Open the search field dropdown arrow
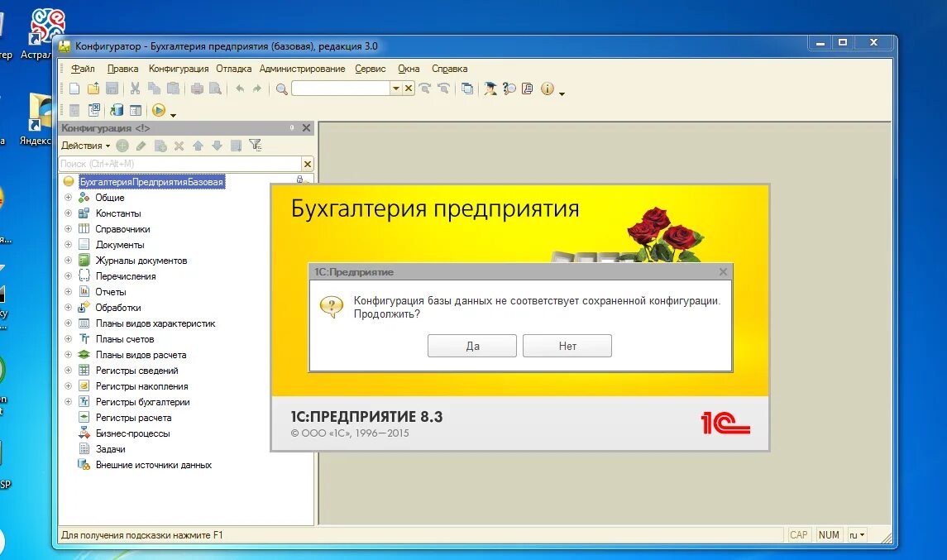Viewport: 947px width, 560px height. (x=395, y=89)
